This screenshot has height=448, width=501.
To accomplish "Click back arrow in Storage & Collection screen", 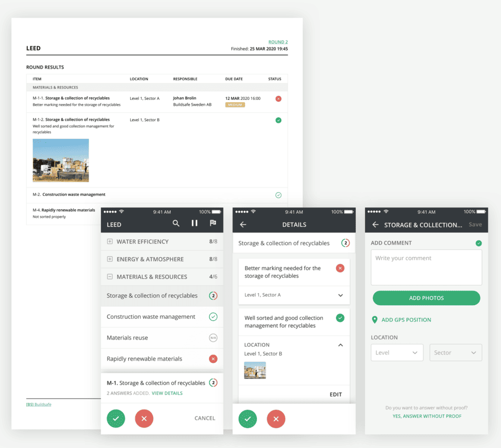I will pos(375,224).
